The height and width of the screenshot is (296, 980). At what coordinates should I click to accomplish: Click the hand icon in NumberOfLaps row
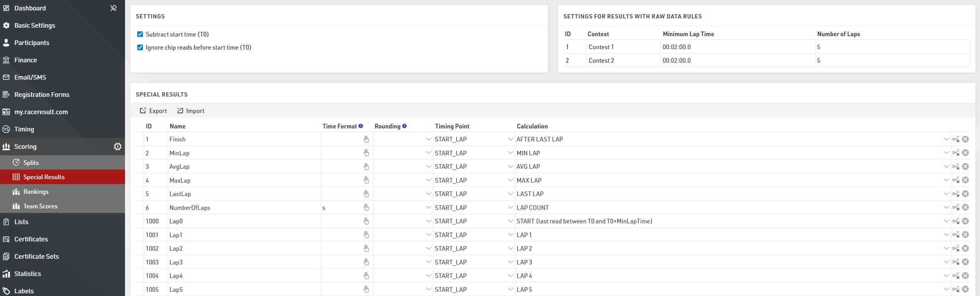366,208
